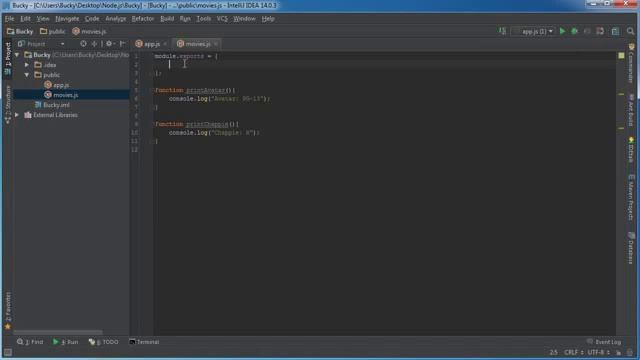
Task: Click the Project panel horizontal scrollbar
Action: pyautogui.click(x=58, y=332)
